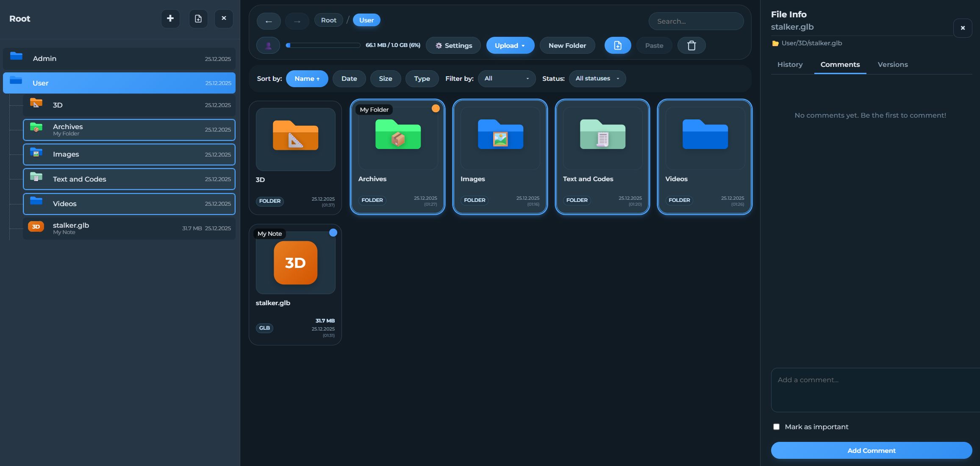Screen dimensions: 980x466
Task: Open the Upload dropdown menu
Action: (x=510, y=45)
